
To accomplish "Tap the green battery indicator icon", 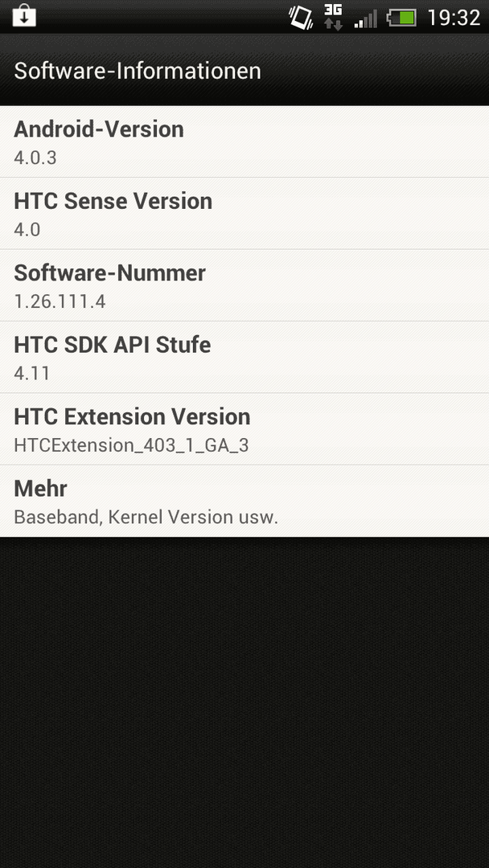I will [401, 18].
